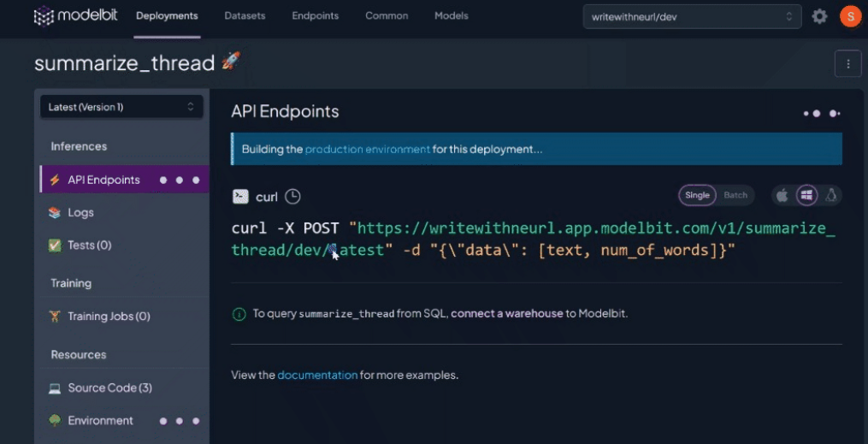Viewport: 868px width, 444px height.
Task: Click the checkmark icon beside Tests
Action: click(54, 246)
